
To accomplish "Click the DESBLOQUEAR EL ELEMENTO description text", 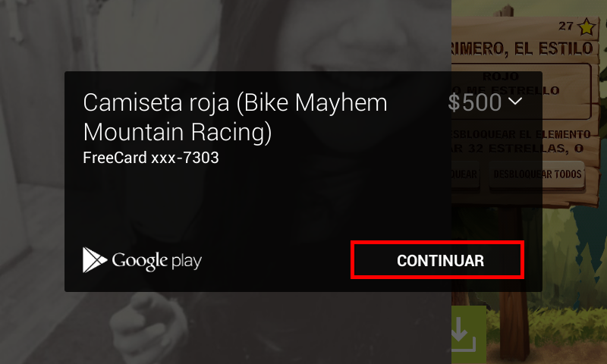I will [x=521, y=135].
